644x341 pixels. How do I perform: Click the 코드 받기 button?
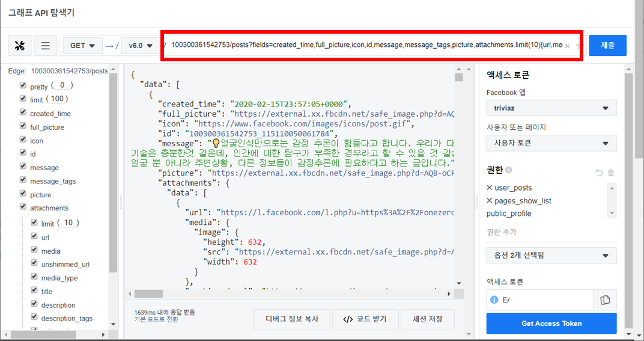365,319
